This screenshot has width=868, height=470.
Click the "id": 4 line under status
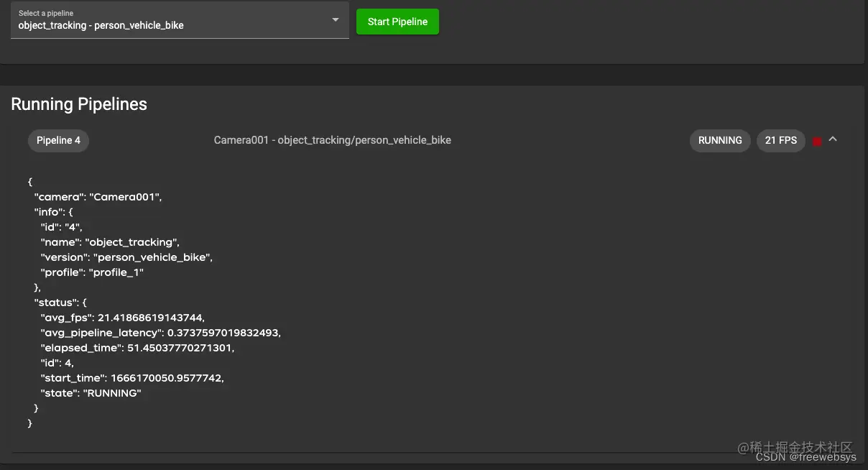click(x=57, y=363)
